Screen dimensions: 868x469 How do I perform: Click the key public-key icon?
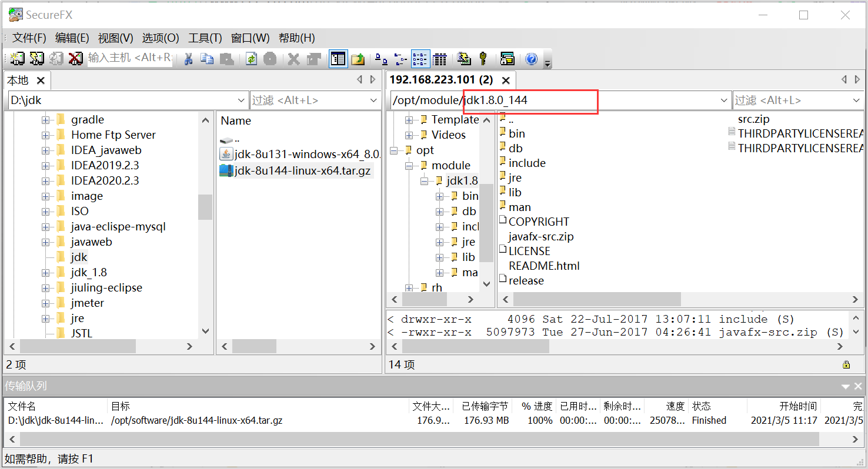click(x=483, y=59)
